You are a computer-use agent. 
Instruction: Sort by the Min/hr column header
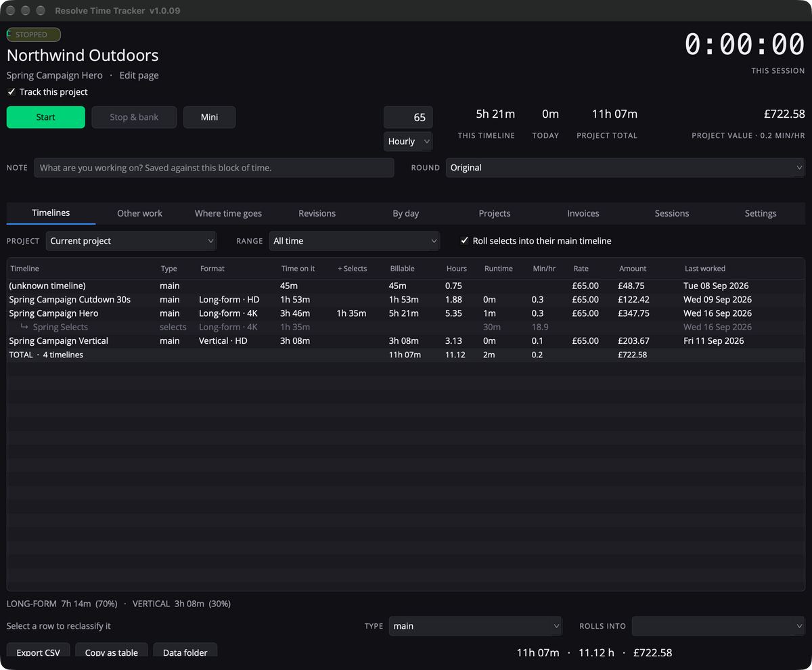(x=550, y=269)
